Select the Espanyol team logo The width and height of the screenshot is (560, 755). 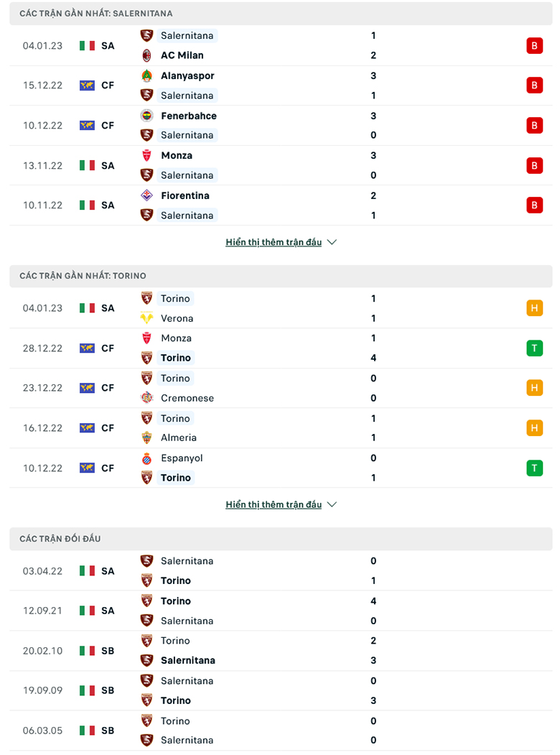[x=146, y=458]
